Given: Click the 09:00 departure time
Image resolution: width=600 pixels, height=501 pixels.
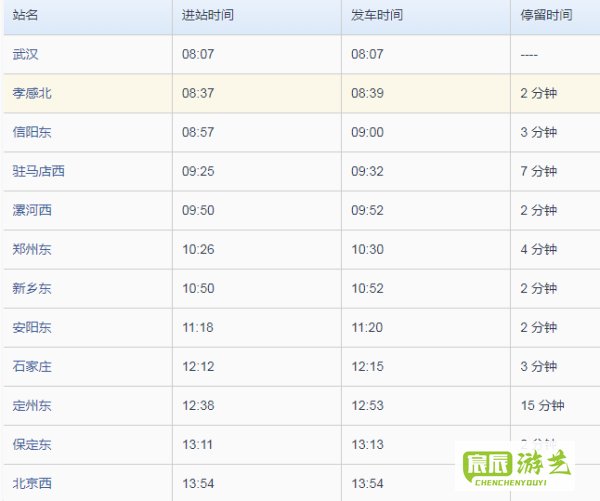Looking at the screenshot, I should pos(367,132).
